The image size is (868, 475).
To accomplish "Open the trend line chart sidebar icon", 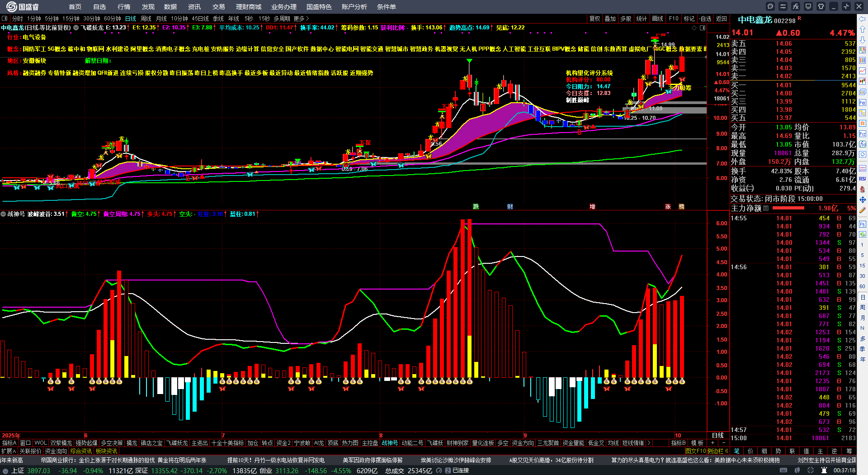I will click(x=863, y=71).
